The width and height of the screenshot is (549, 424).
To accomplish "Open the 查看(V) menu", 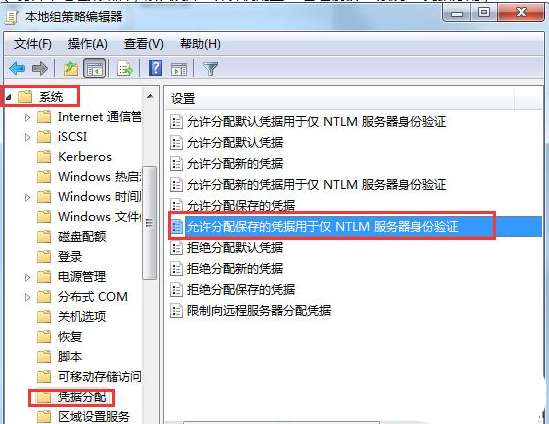I will (x=144, y=44).
